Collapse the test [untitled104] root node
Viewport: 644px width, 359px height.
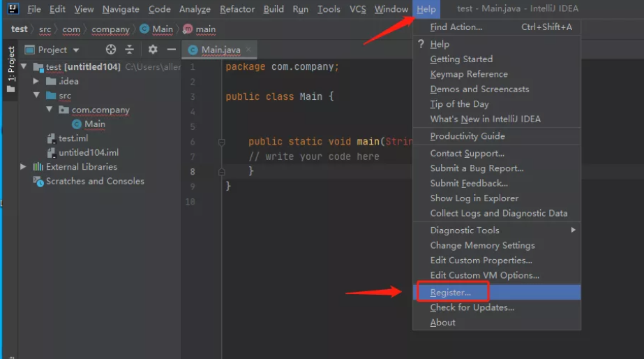point(24,66)
